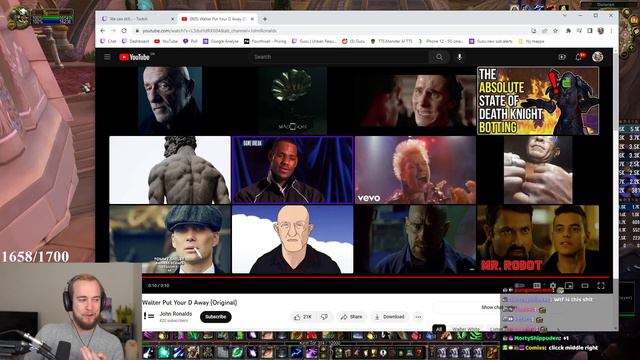Viewport: 640px width, 360px height.
Task: Click the video title Walter Put Your D Away
Action: tap(190, 302)
